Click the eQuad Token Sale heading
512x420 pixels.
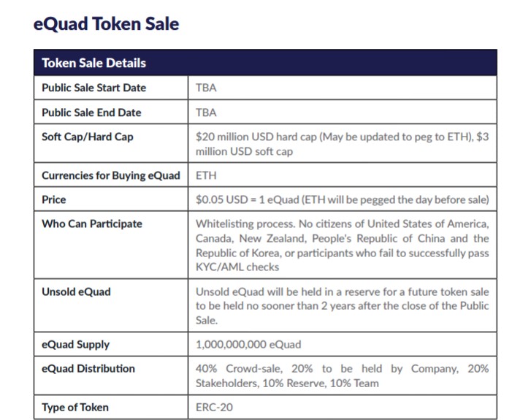pyautogui.click(x=106, y=24)
